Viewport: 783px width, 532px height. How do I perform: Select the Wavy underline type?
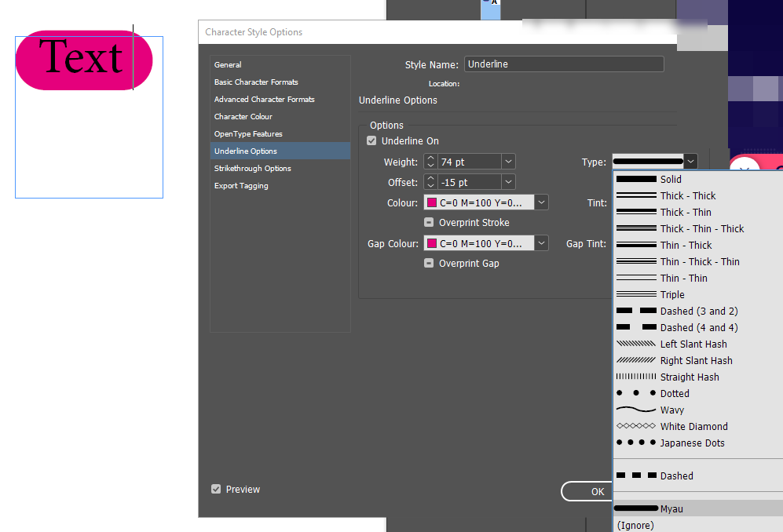tap(671, 410)
